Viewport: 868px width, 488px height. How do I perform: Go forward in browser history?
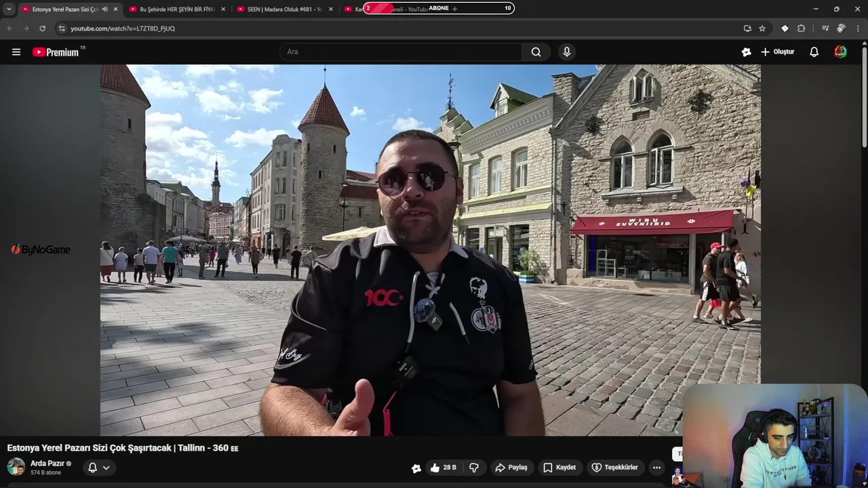[x=26, y=28]
